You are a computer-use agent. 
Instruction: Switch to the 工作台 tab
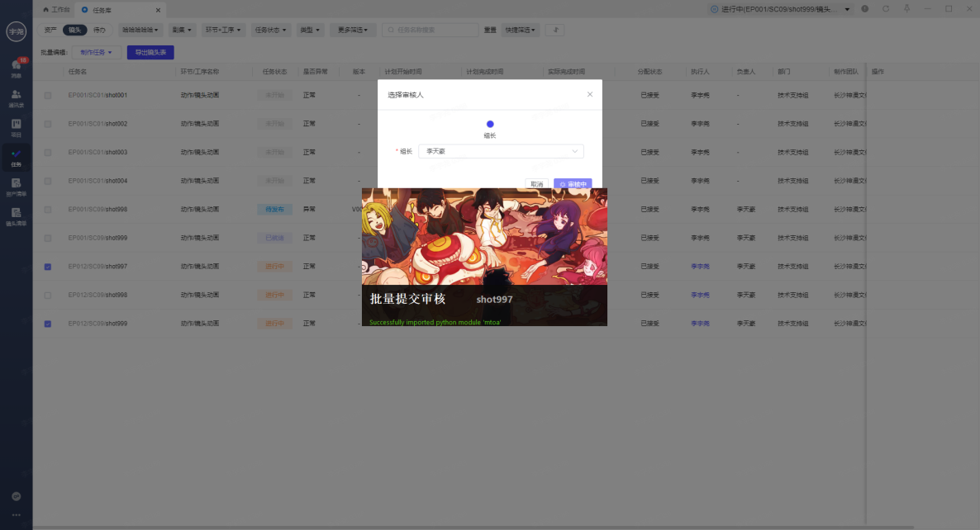(x=56, y=9)
